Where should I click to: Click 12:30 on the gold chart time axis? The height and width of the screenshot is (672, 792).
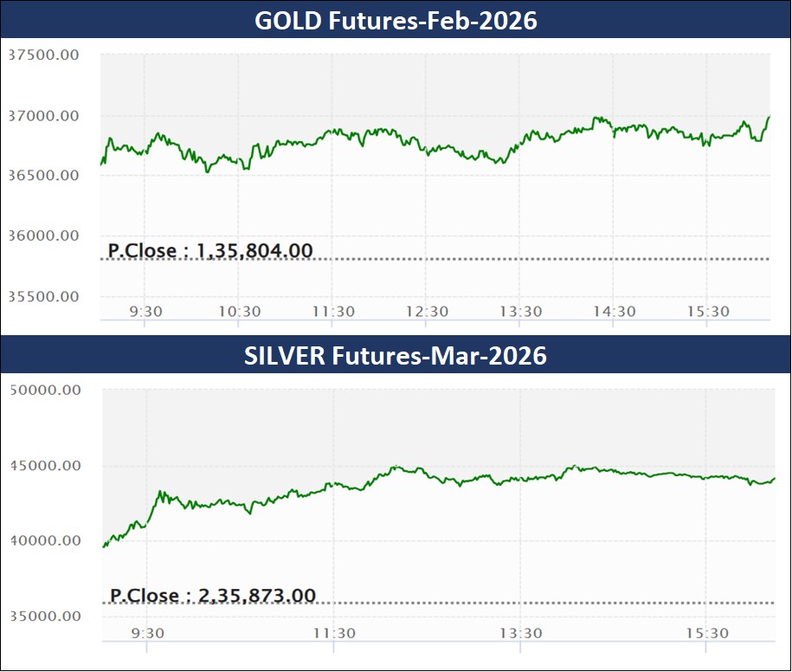[x=427, y=312]
